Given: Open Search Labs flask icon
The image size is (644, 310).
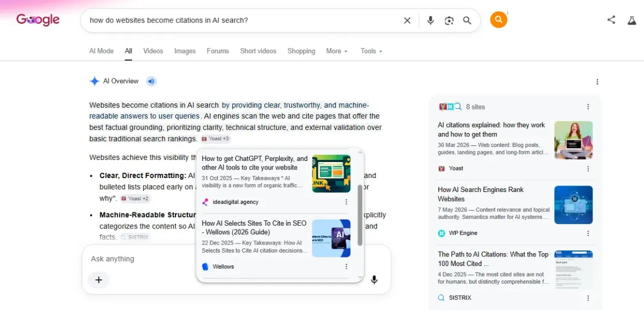Looking at the screenshot, I should tap(632, 20).
